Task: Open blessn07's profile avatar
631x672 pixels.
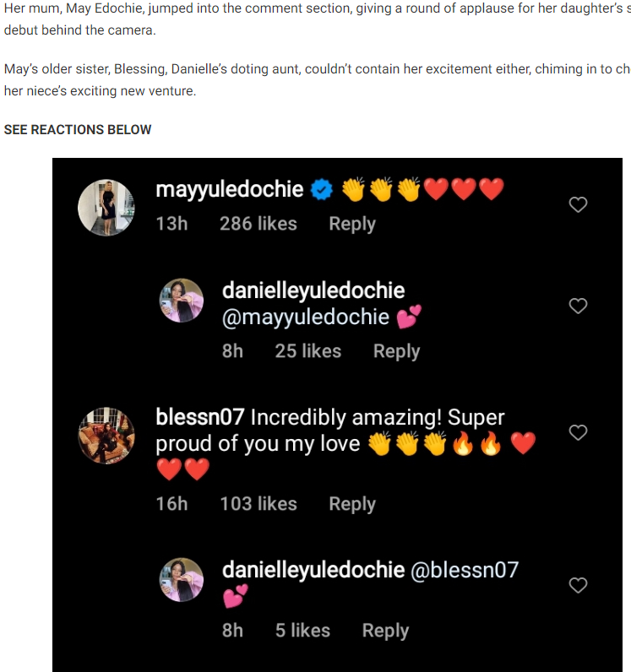Action: (106, 435)
